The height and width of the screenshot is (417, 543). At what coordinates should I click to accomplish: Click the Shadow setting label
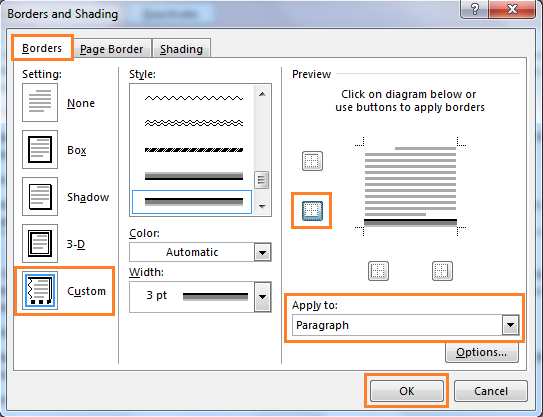click(x=88, y=197)
